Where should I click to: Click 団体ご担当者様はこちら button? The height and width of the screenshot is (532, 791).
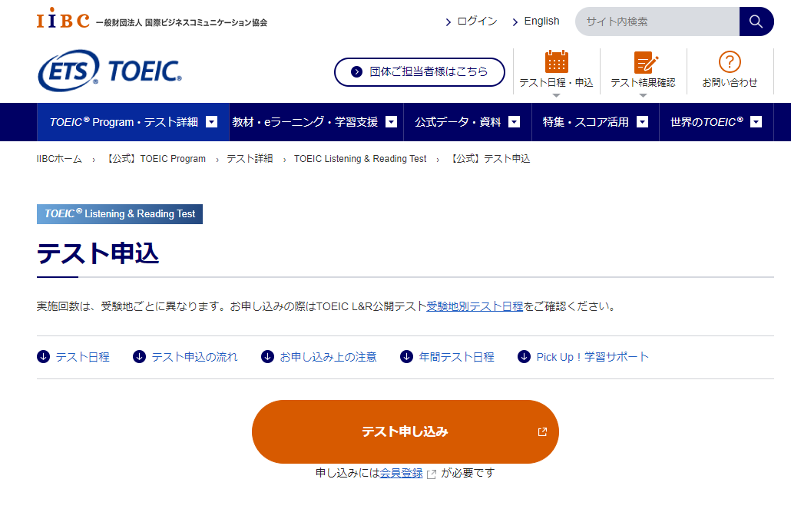419,71
